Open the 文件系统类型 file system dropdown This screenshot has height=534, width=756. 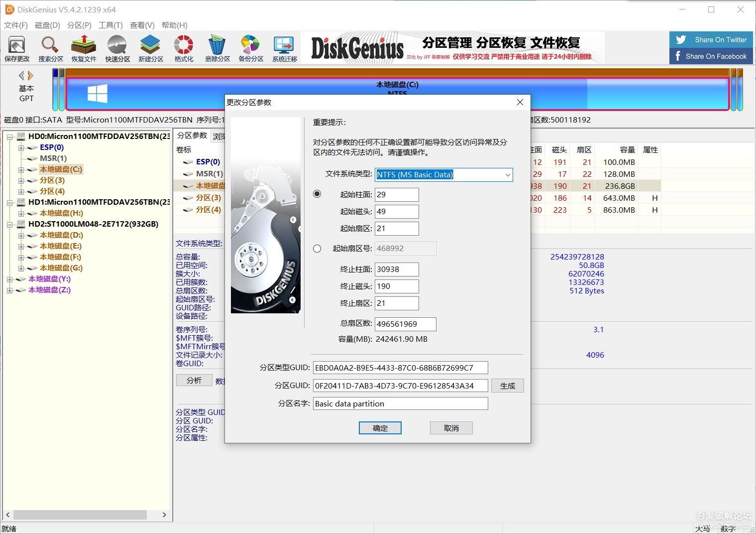[507, 175]
